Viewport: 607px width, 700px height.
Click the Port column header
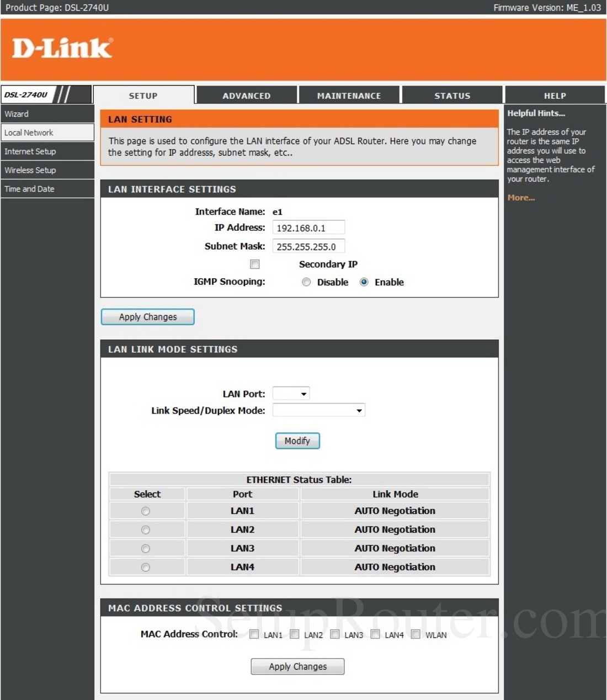(243, 494)
